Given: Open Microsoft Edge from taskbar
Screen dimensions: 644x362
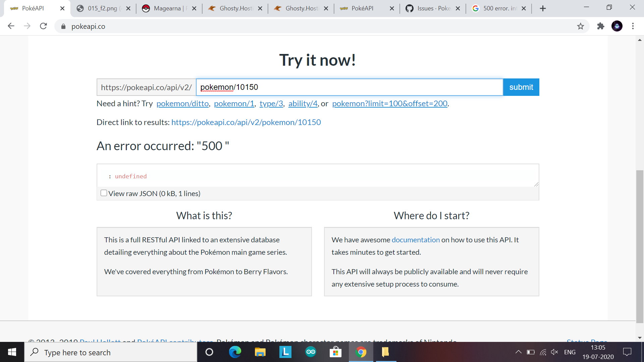Looking at the screenshot, I should (235, 352).
